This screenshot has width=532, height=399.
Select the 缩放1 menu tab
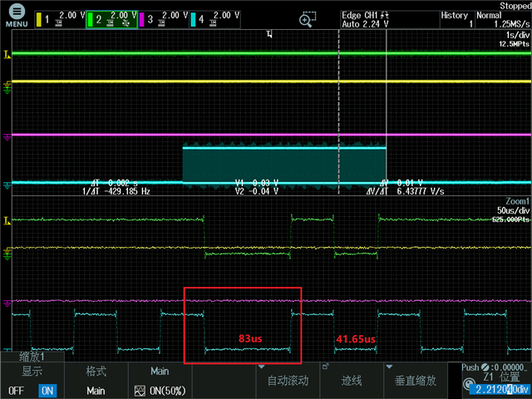coord(32,357)
